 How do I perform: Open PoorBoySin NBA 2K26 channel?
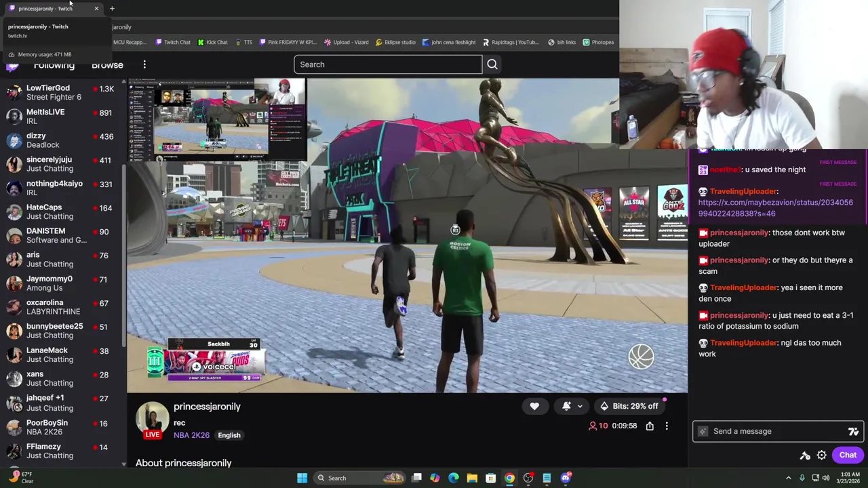click(x=62, y=427)
